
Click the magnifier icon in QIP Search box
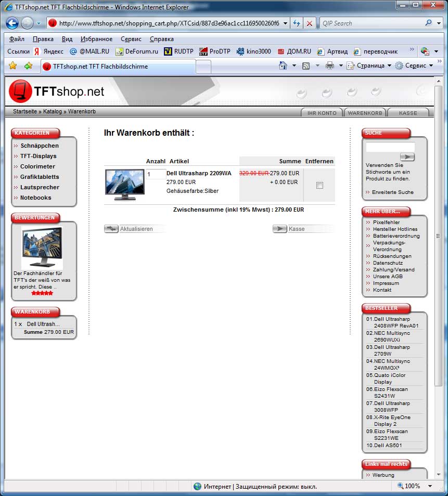[x=428, y=23]
